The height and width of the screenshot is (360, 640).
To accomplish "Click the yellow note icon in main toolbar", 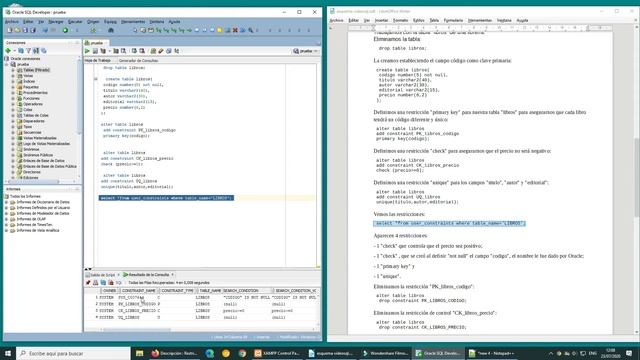I will pyautogui.click(x=220, y=30).
